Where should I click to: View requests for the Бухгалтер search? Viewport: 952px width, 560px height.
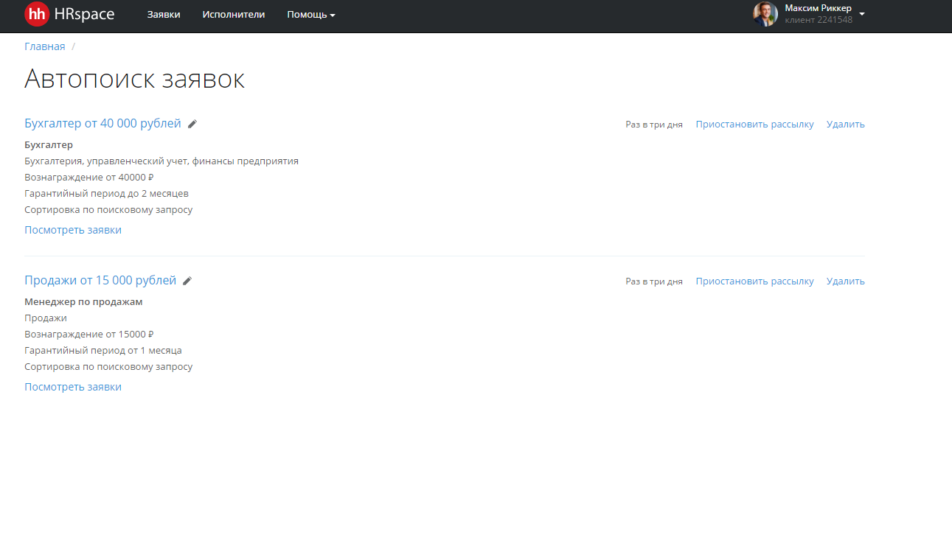click(73, 230)
